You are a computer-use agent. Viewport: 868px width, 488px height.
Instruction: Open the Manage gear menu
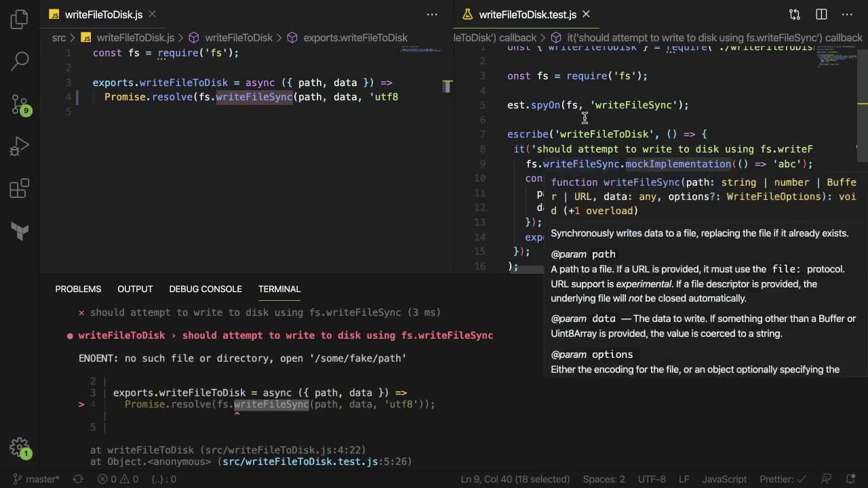20,448
